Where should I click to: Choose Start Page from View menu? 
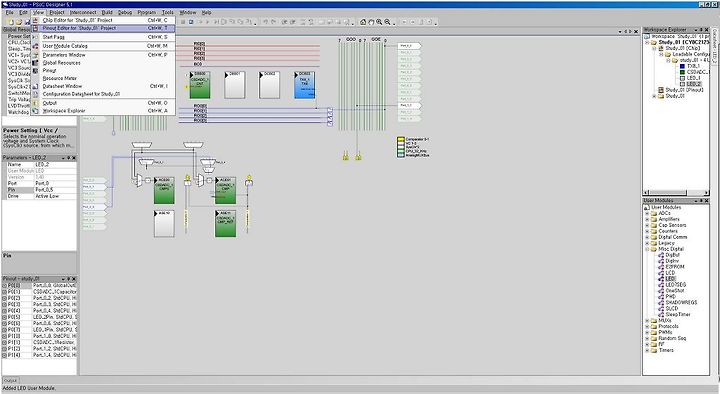coord(103,37)
